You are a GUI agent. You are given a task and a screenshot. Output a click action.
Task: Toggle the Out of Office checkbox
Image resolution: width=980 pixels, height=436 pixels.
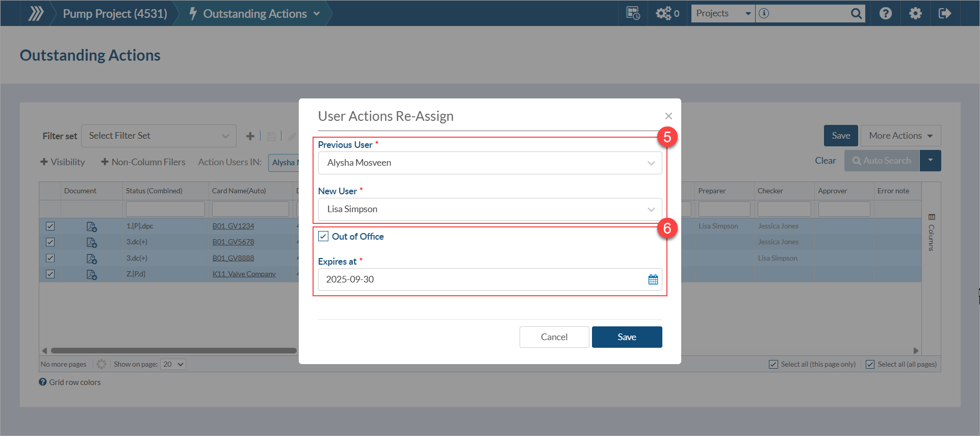click(323, 236)
